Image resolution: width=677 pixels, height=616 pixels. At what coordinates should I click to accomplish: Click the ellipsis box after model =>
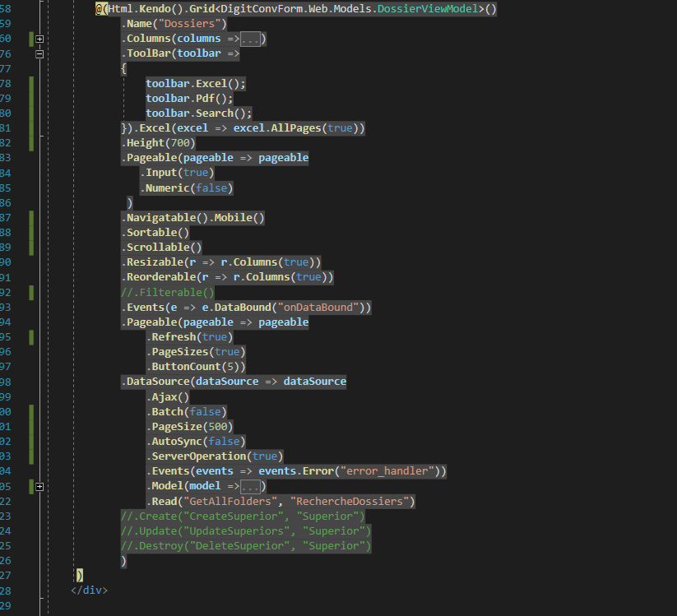point(250,487)
